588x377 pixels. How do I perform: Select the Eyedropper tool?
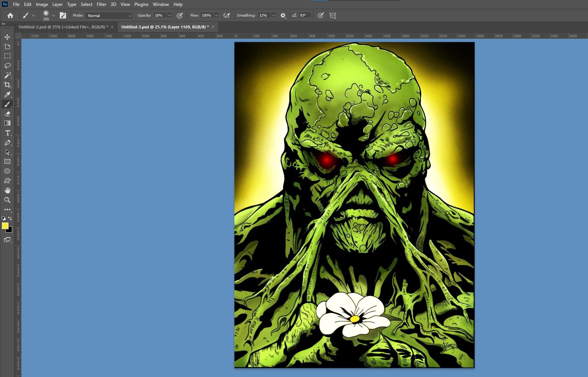click(x=7, y=94)
